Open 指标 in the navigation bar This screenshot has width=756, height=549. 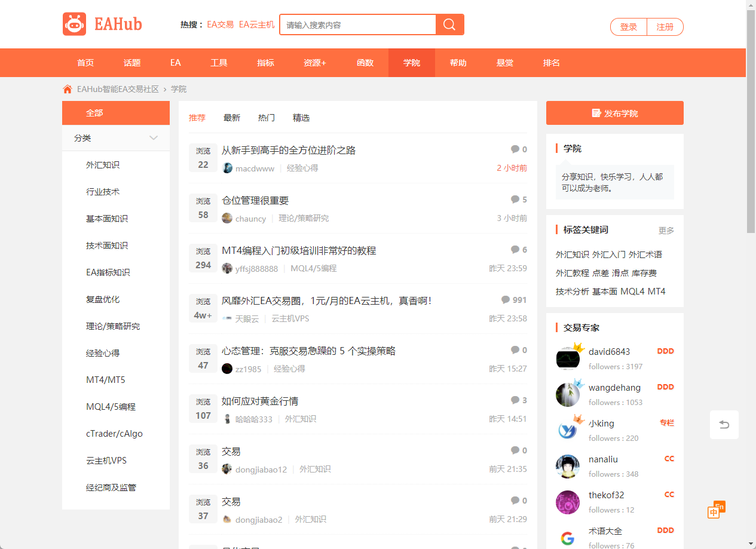tap(265, 63)
